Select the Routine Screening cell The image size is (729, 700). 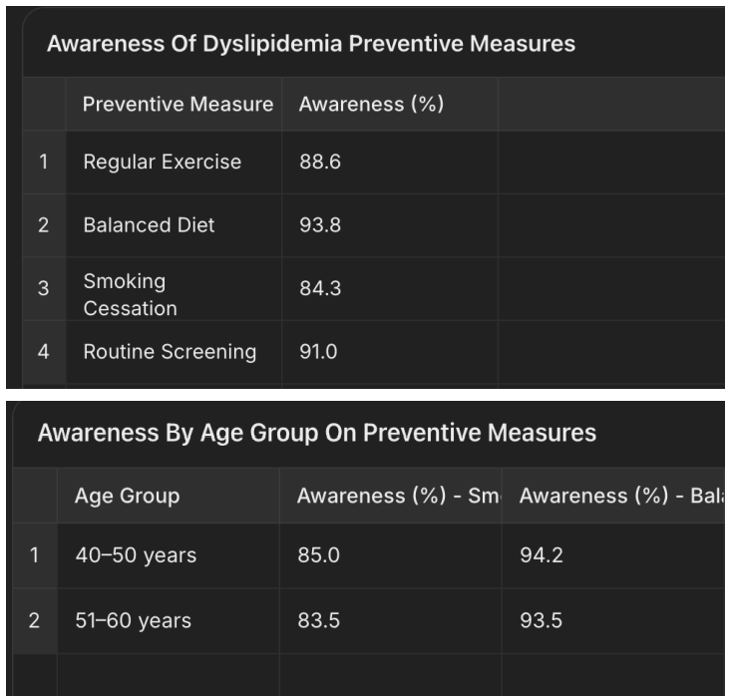tap(170, 351)
